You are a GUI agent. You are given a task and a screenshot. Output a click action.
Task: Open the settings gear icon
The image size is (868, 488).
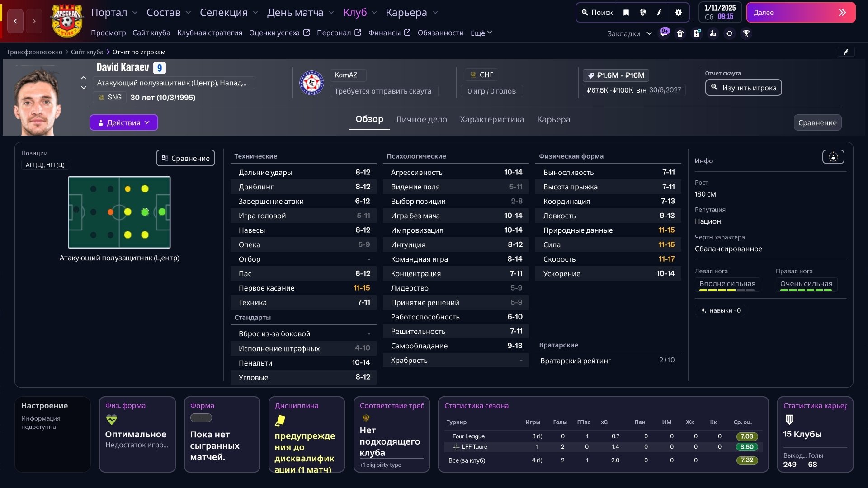coord(678,13)
